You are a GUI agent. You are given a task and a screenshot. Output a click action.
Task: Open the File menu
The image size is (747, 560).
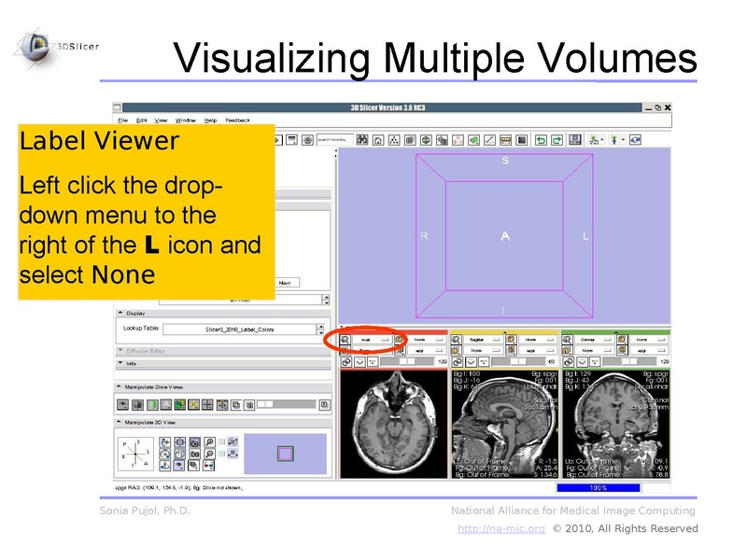pos(121,119)
